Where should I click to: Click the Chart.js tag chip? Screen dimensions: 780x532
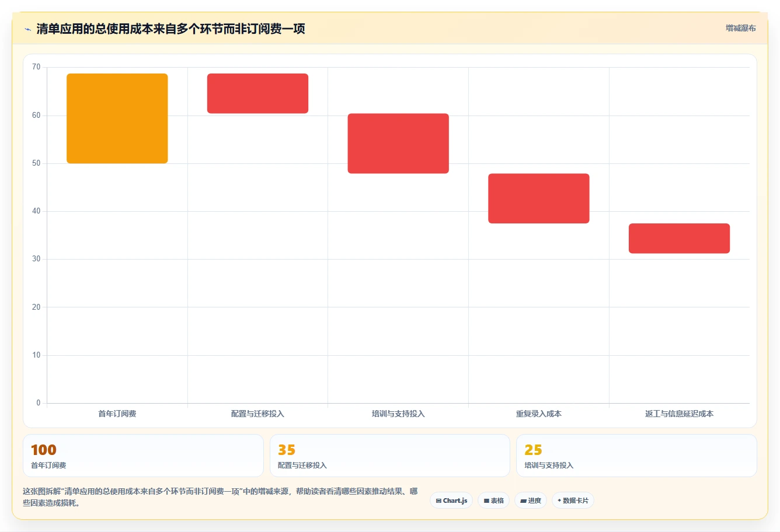pyautogui.click(x=451, y=501)
